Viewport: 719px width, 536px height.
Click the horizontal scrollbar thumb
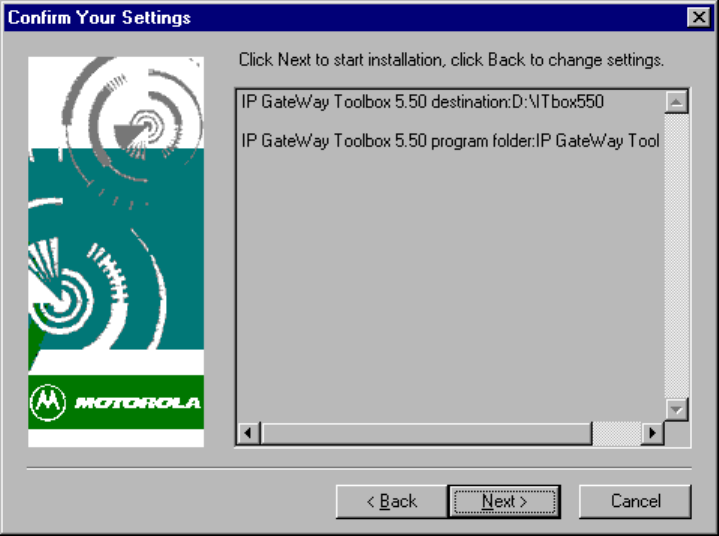coord(426,433)
